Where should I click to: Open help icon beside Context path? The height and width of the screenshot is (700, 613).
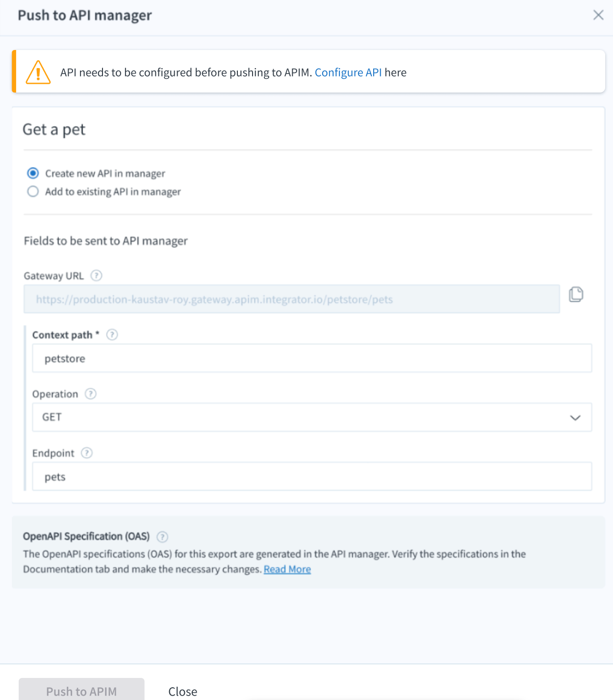click(x=112, y=335)
